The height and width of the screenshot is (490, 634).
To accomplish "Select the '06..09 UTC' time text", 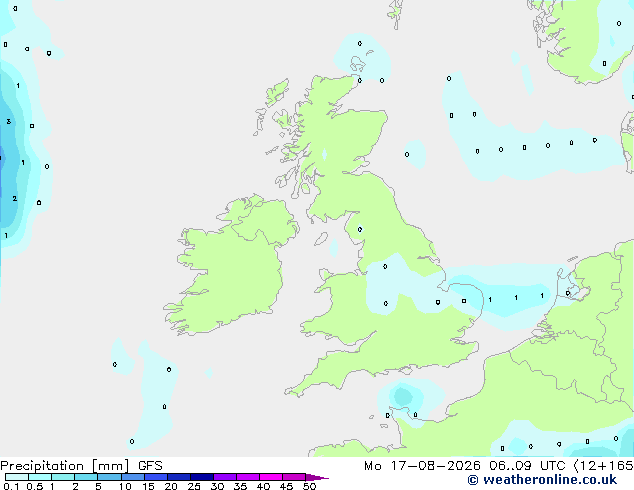I will click(527, 466).
